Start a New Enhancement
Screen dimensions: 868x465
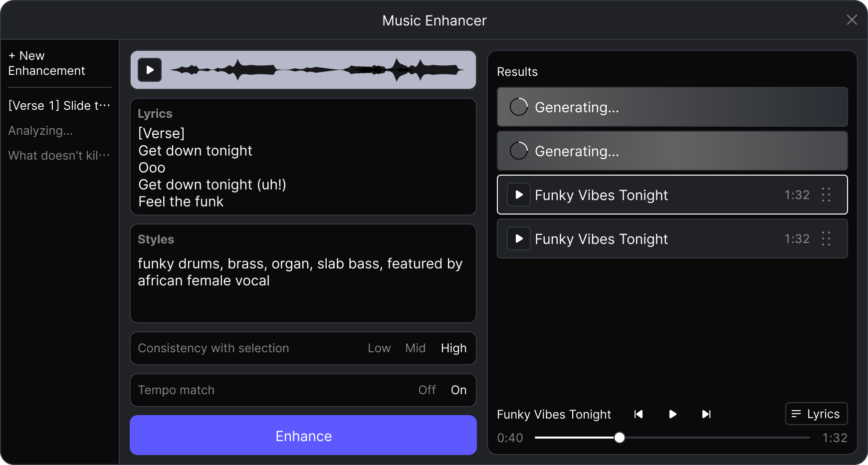(x=46, y=63)
